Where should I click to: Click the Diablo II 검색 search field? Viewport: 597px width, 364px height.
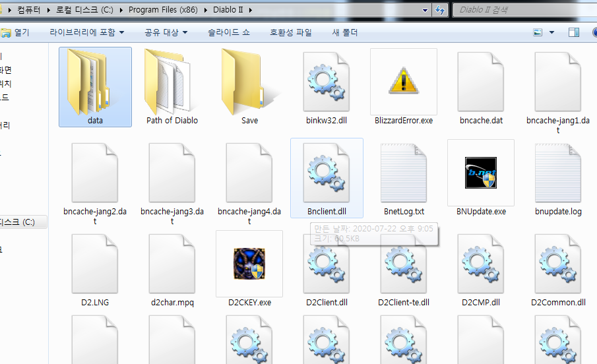pyautogui.click(x=524, y=10)
